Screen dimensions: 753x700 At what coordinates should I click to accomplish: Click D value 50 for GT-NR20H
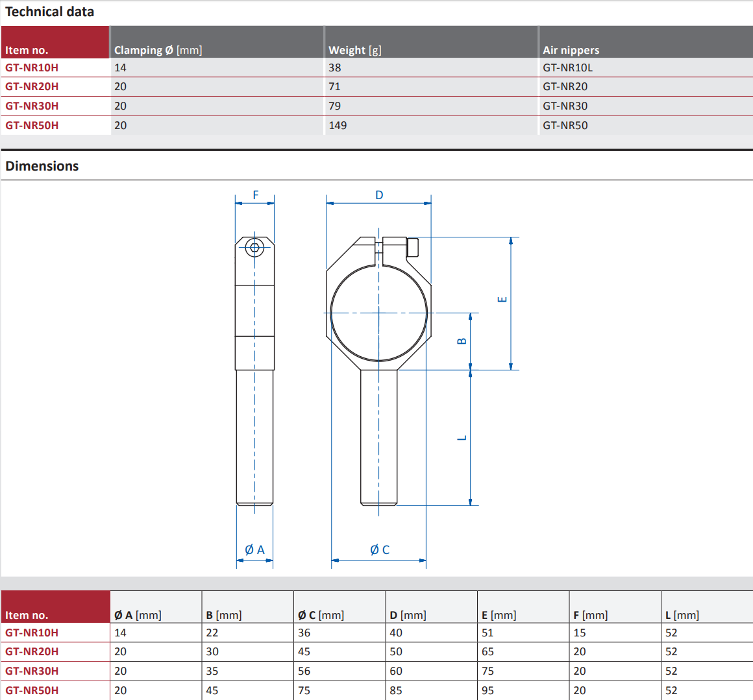tap(396, 651)
